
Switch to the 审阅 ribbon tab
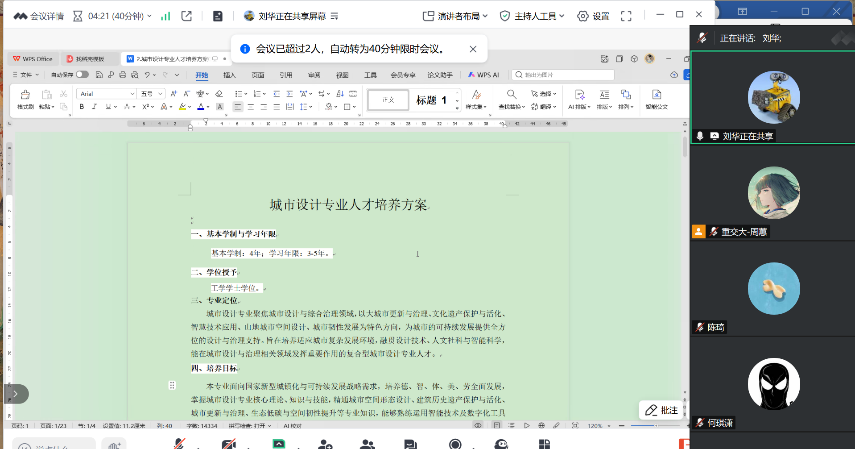[x=314, y=74]
